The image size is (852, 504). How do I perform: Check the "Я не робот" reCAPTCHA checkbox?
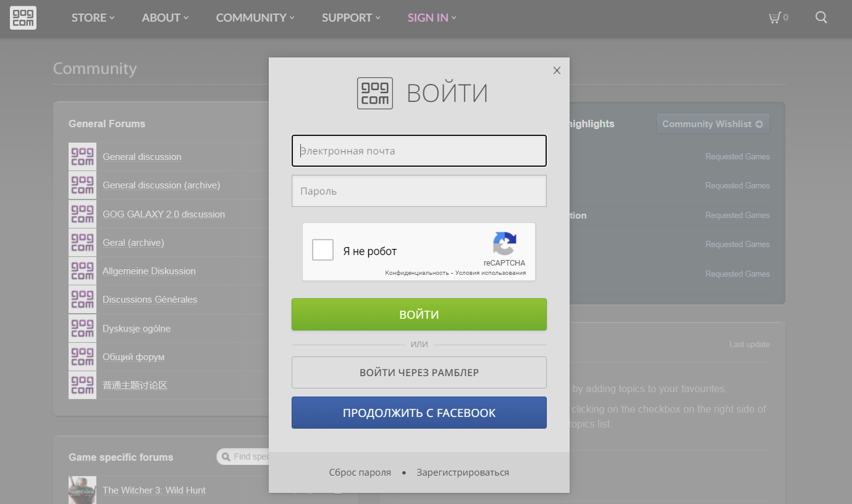click(x=323, y=250)
